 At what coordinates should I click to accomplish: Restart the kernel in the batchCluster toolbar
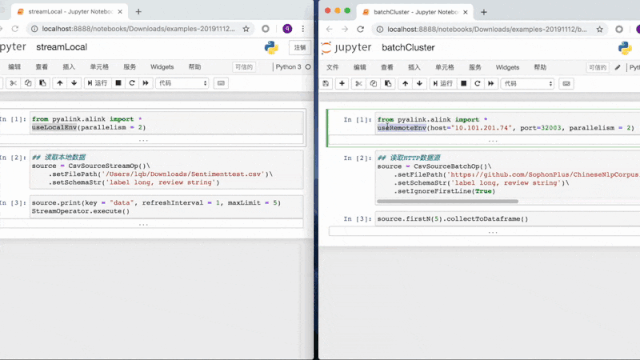pos(477,84)
